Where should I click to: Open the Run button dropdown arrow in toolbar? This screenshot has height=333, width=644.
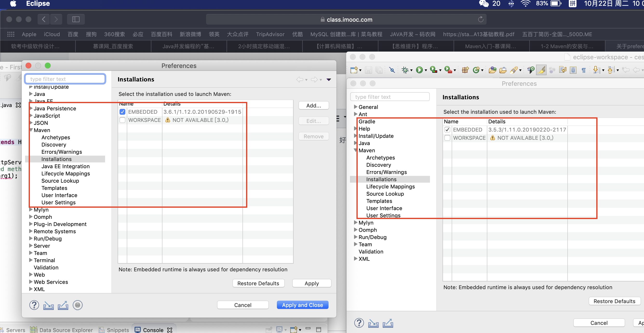click(x=426, y=71)
